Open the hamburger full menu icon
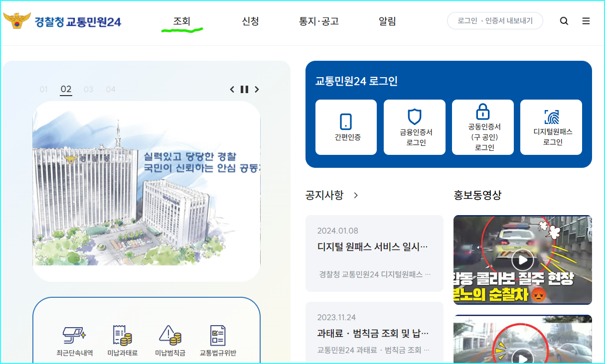Image resolution: width=605 pixels, height=364 pixels. (x=586, y=21)
